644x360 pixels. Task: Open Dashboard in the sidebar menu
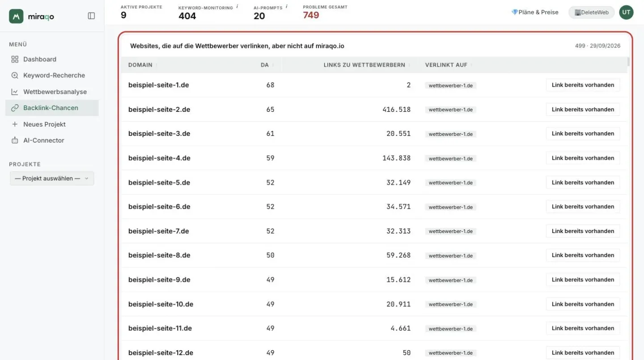pyautogui.click(x=52, y=59)
